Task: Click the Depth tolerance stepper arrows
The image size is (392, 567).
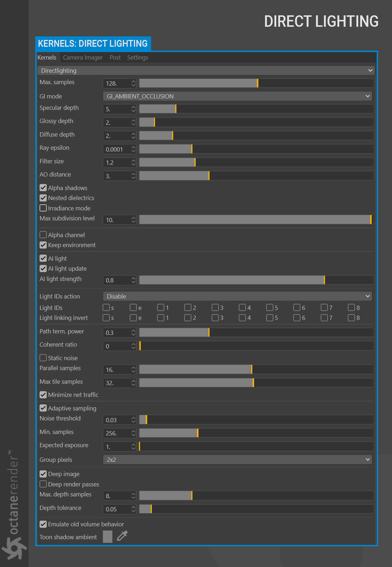Action: point(133,509)
